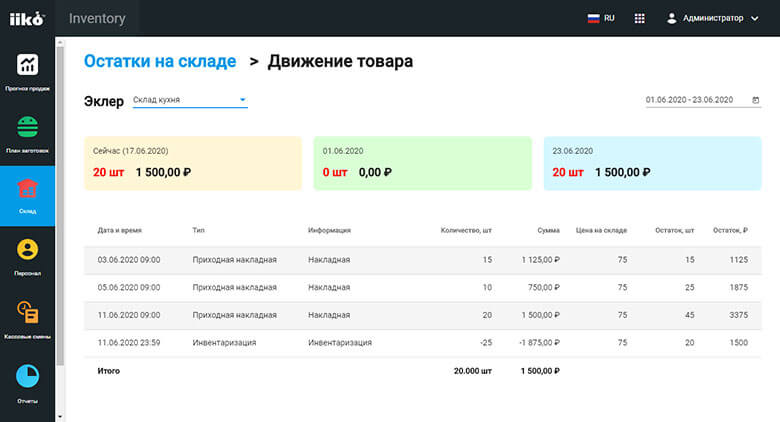780x422 pixels.
Task: Open the apps grid icon
Action: click(x=640, y=18)
